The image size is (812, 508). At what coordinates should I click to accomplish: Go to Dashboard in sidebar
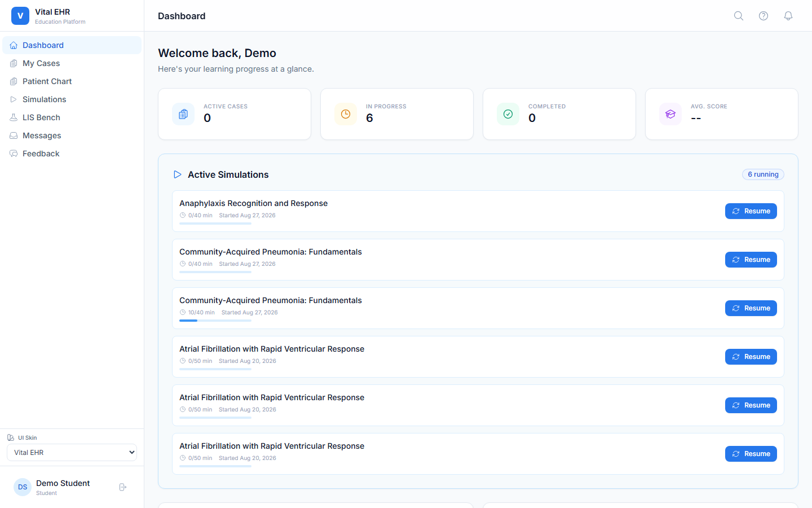point(72,45)
